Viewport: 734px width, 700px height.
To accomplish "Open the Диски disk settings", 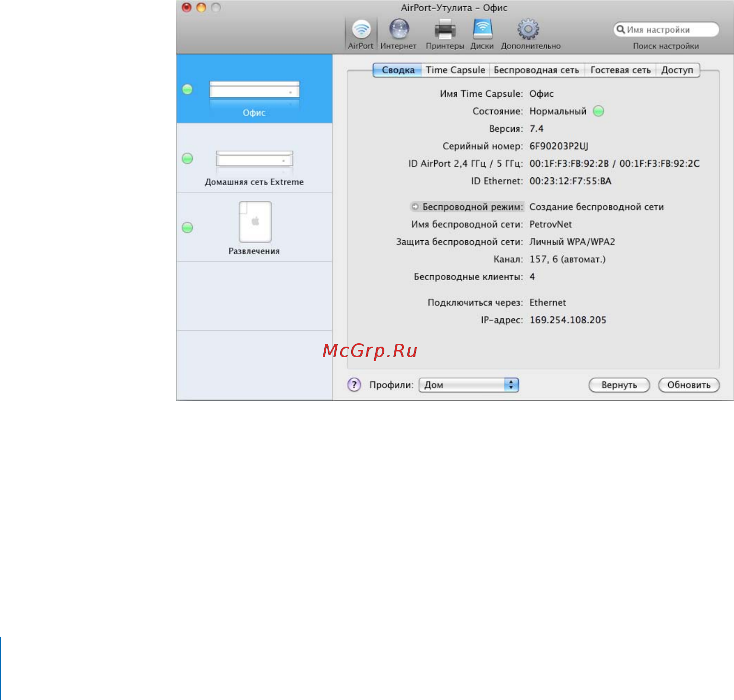I will click(482, 34).
